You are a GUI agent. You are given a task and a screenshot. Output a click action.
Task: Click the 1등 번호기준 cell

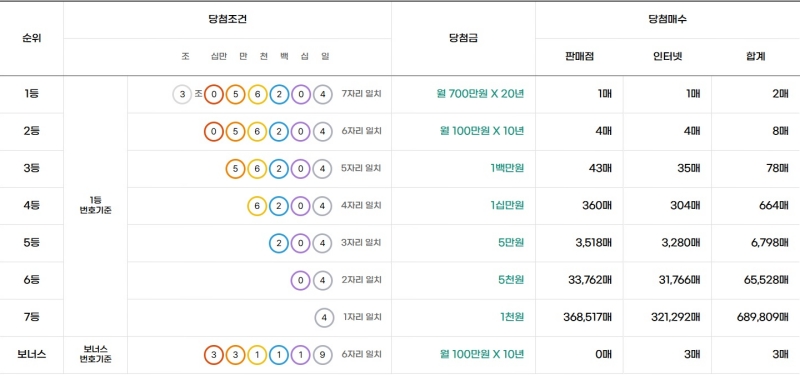tap(95, 206)
